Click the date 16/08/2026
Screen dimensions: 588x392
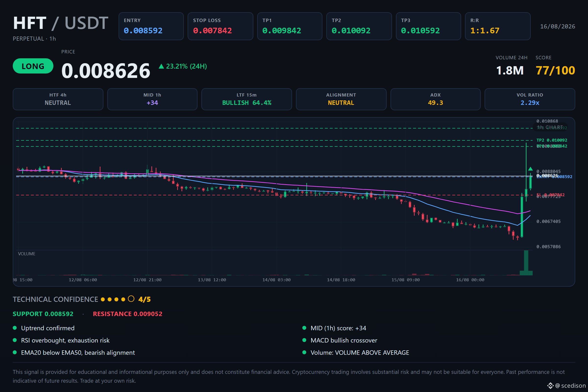click(558, 26)
